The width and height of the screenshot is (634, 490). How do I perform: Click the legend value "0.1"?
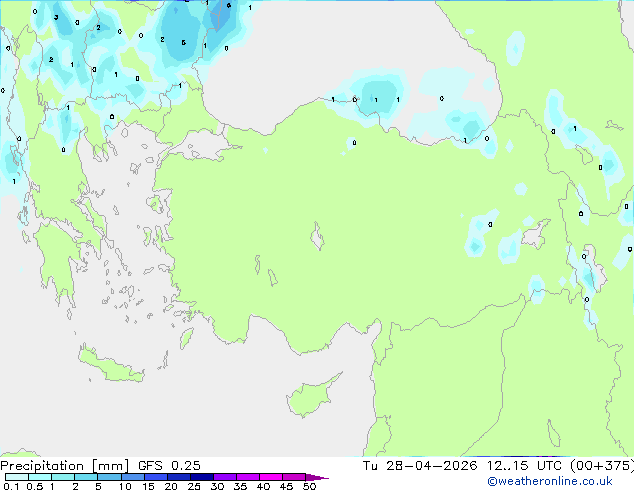coord(11,486)
